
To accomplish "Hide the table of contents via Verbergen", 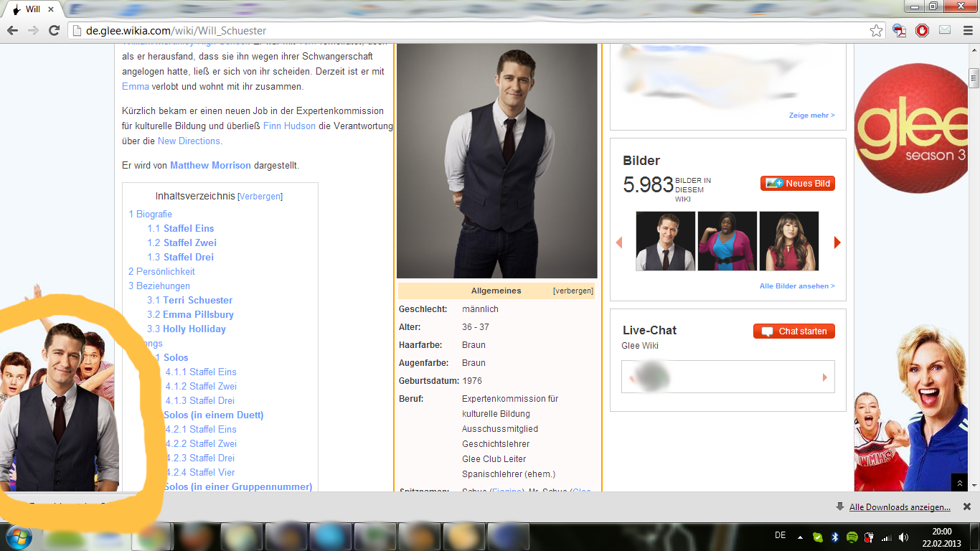I will pyautogui.click(x=260, y=197).
